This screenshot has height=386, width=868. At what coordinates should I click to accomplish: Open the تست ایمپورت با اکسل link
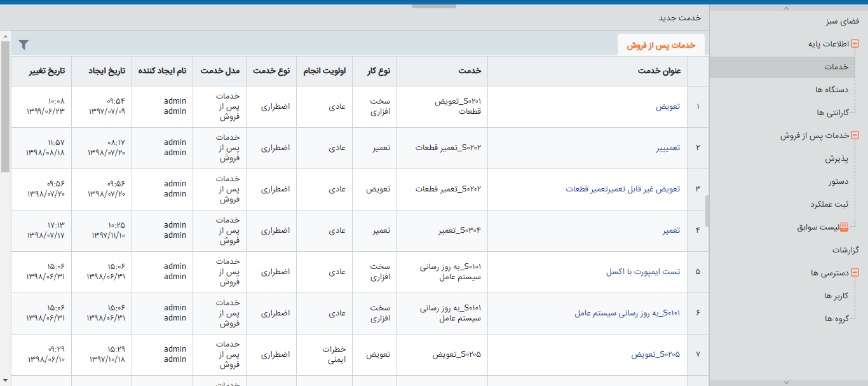[643, 272]
